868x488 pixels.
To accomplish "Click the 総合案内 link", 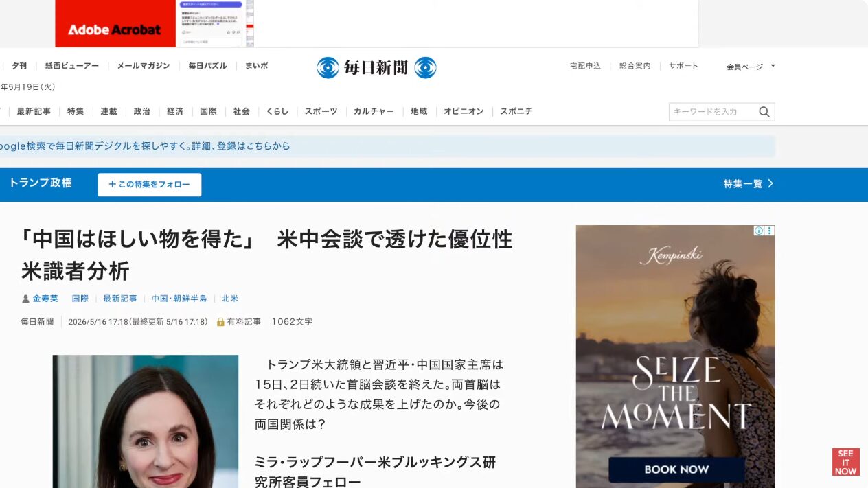I will pos(635,66).
